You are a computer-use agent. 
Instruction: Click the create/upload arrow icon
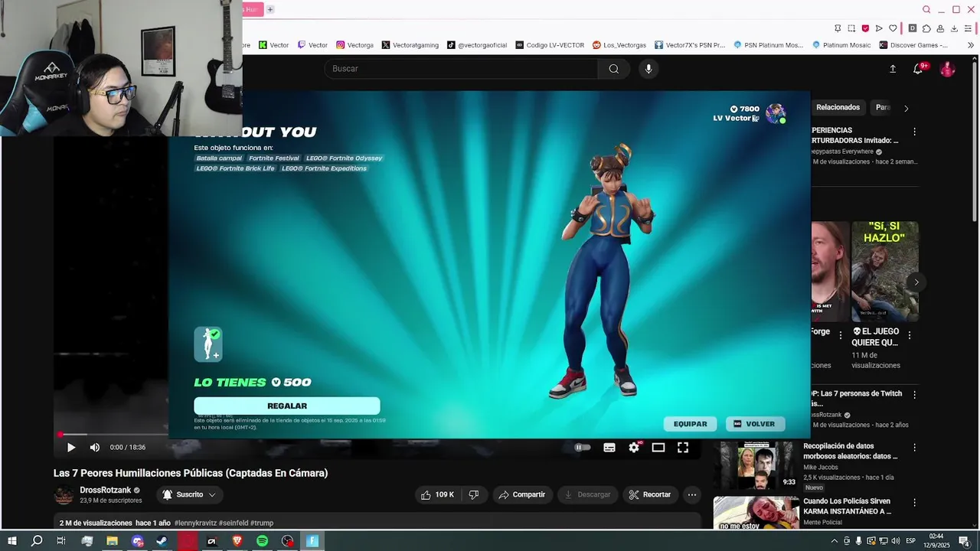893,69
